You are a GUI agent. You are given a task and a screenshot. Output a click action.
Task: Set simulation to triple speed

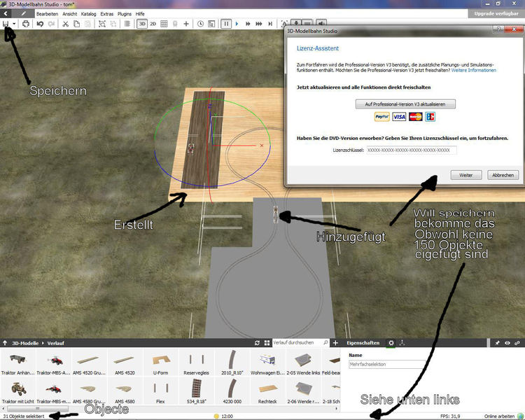tap(259, 24)
